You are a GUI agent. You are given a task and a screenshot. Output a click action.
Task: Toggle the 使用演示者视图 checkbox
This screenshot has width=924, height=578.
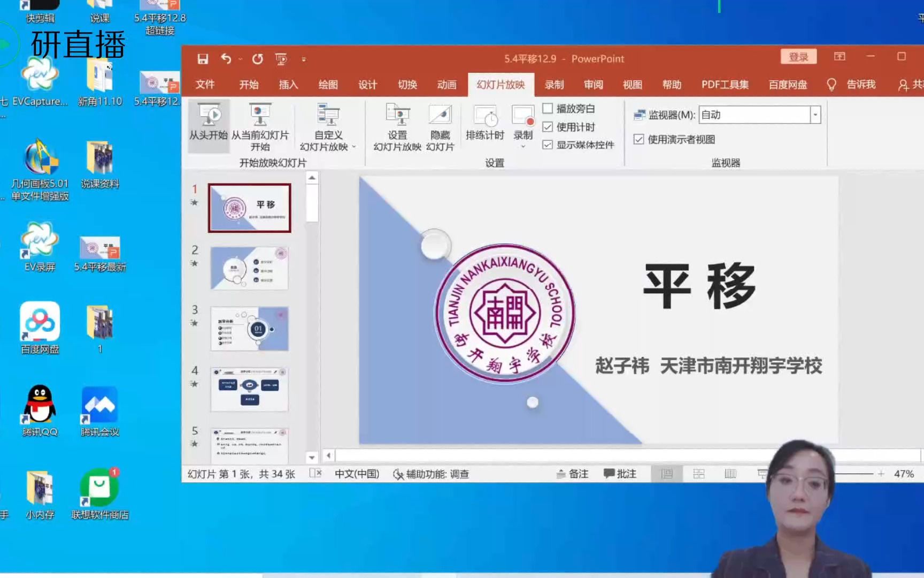638,140
